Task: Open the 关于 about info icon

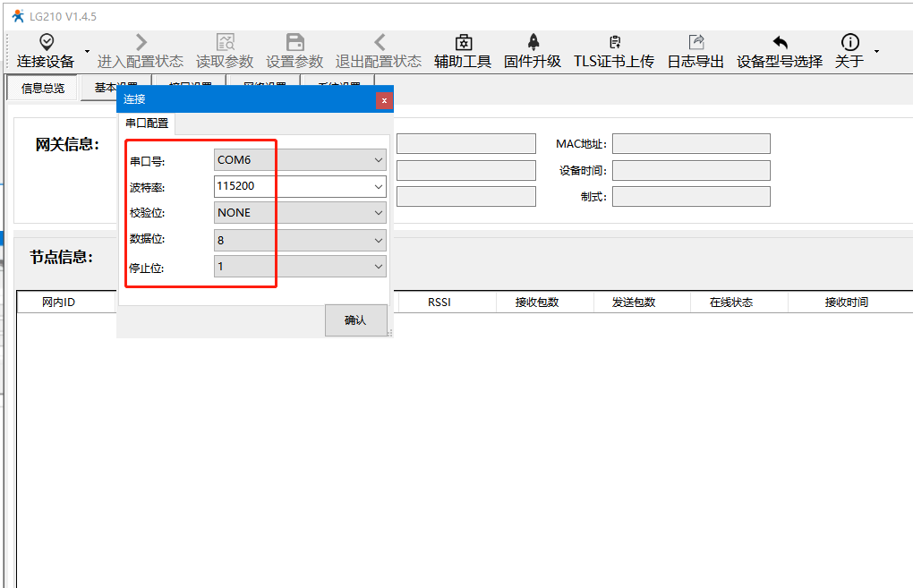Action: pos(849,43)
